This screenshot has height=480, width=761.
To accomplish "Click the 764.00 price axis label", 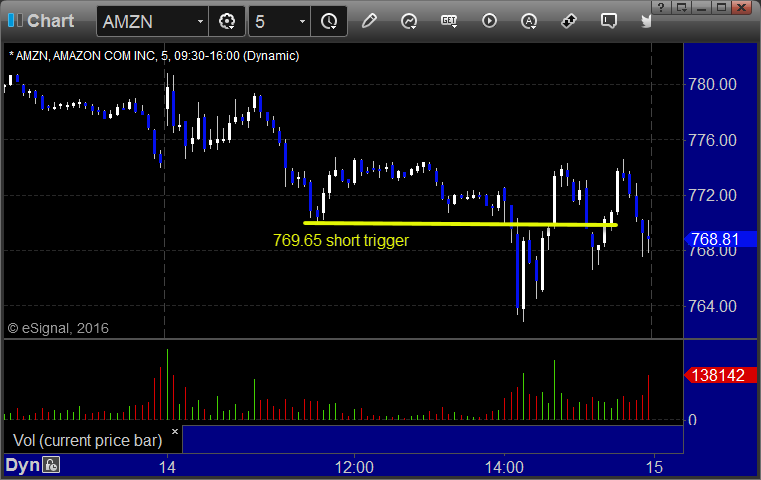I will (x=712, y=306).
